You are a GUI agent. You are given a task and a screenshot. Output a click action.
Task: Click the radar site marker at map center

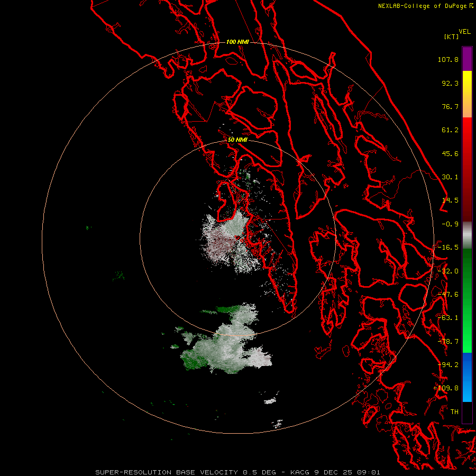pyautogui.click(x=237, y=237)
